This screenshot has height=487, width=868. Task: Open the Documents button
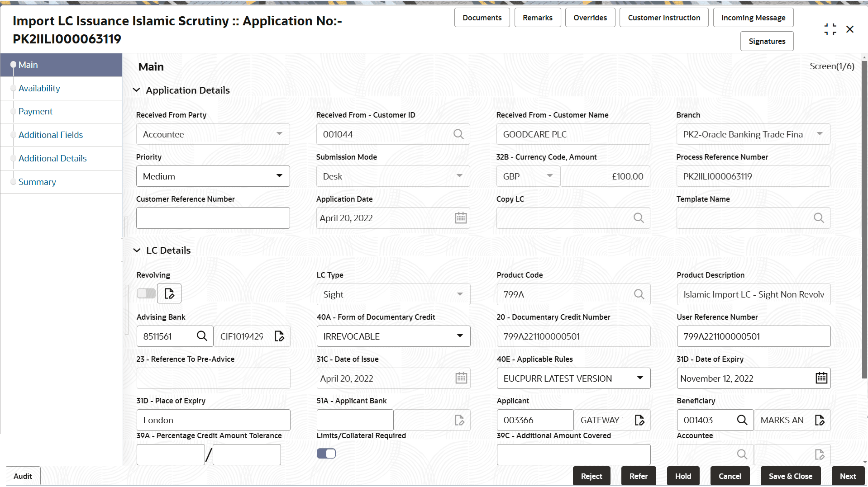(x=482, y=18)
